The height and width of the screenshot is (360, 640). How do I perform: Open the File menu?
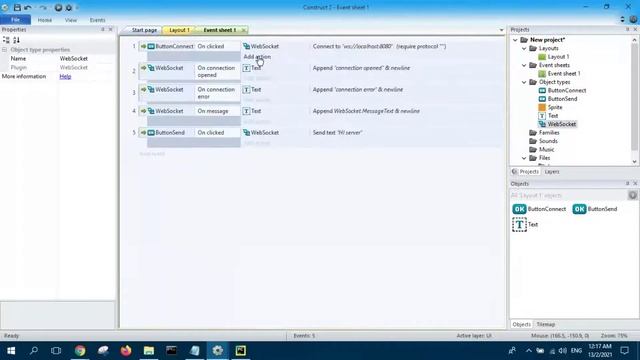coord(16,20)
